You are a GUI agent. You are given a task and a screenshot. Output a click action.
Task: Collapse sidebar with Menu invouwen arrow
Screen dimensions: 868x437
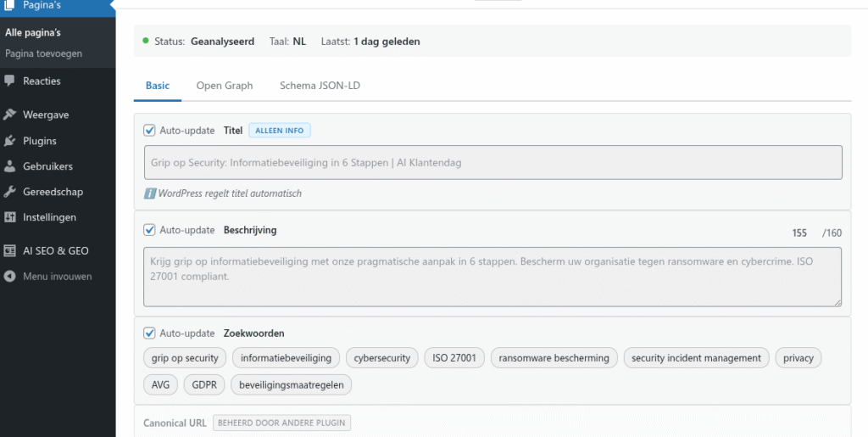10,277
